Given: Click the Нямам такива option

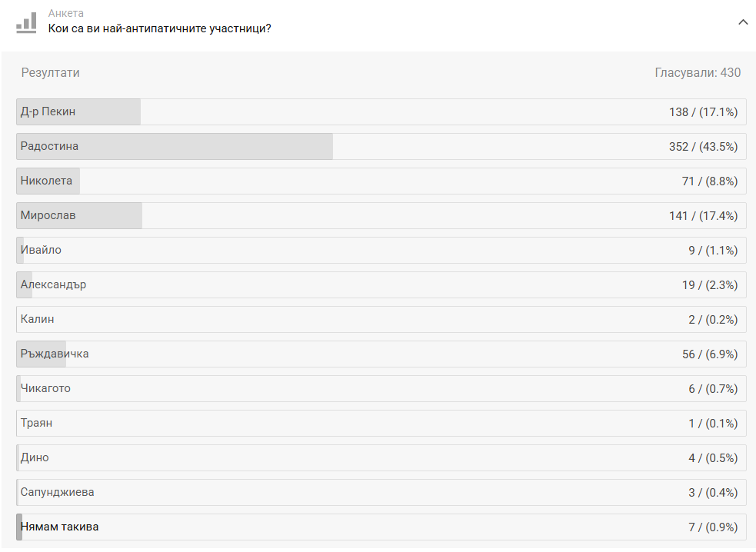Looking at the screenshot, I should click(381, 527).
